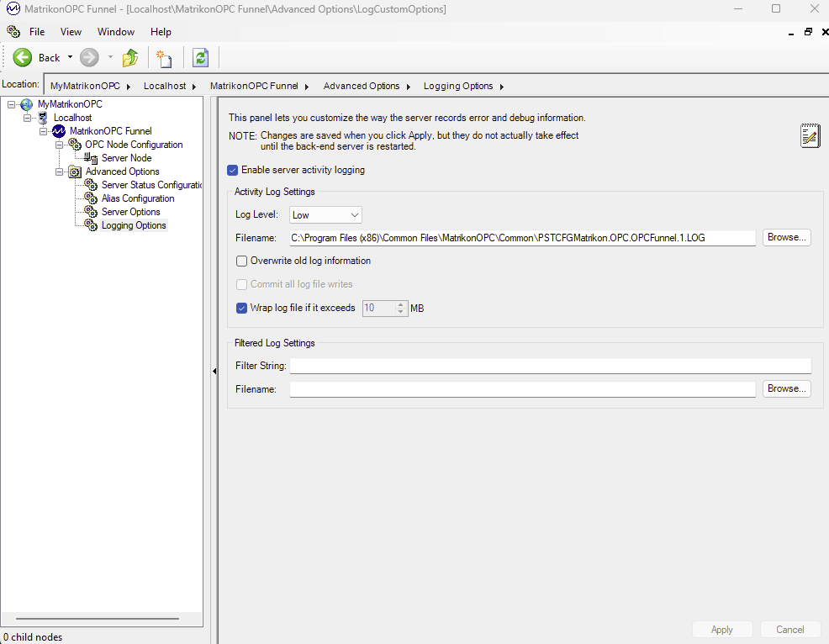Click the gear icon beside the File menu
The width and height of the screenshot is (829, 644).
pos(13,32)
